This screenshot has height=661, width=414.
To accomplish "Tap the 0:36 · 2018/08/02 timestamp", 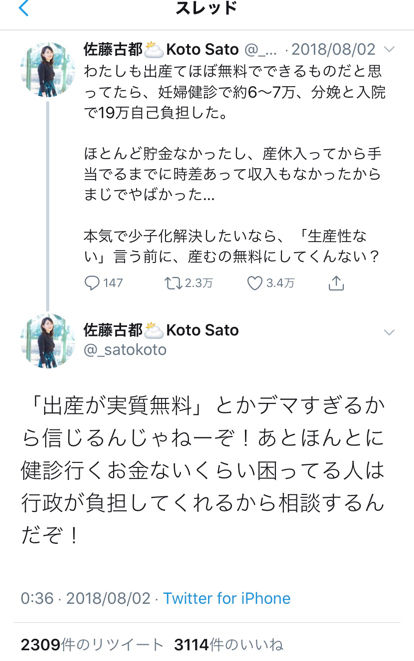I will click(86, 598).
